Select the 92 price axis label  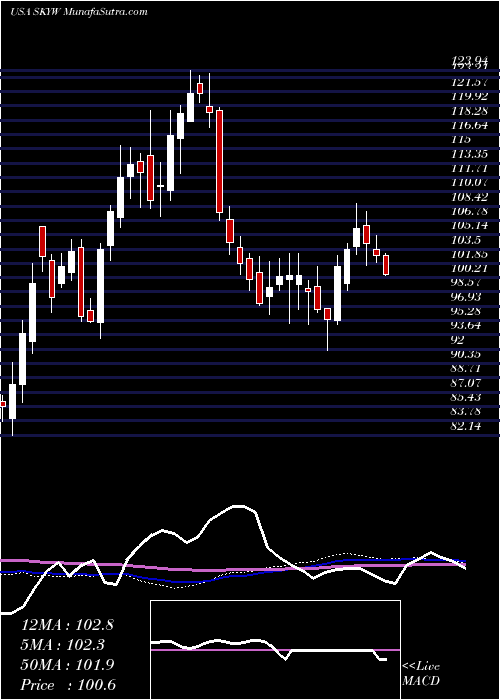point(458,340)
